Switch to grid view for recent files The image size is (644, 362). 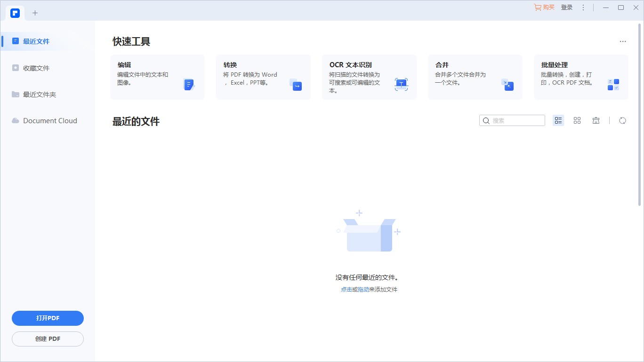(x=577, y=120)
